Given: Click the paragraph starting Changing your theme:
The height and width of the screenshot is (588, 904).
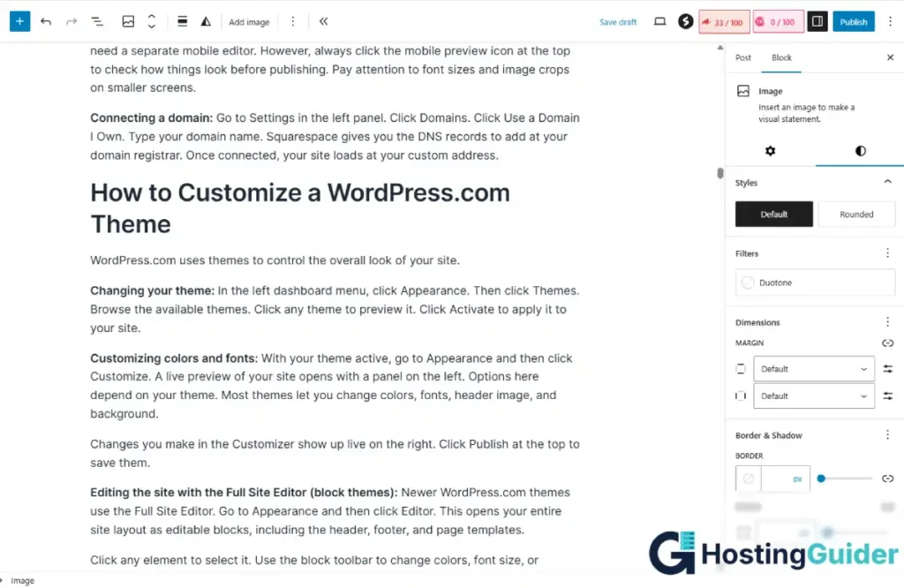Looking at the screenshot, I should pos(335,309).
